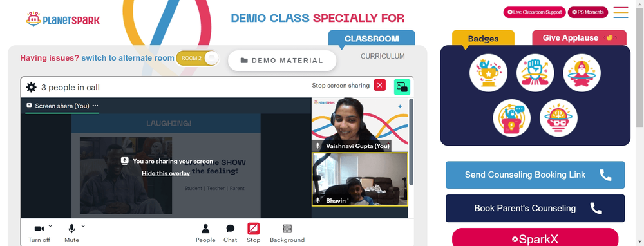Open the Badges tab
The width and height of the screenshot is (644, 246).
(483, 39)
